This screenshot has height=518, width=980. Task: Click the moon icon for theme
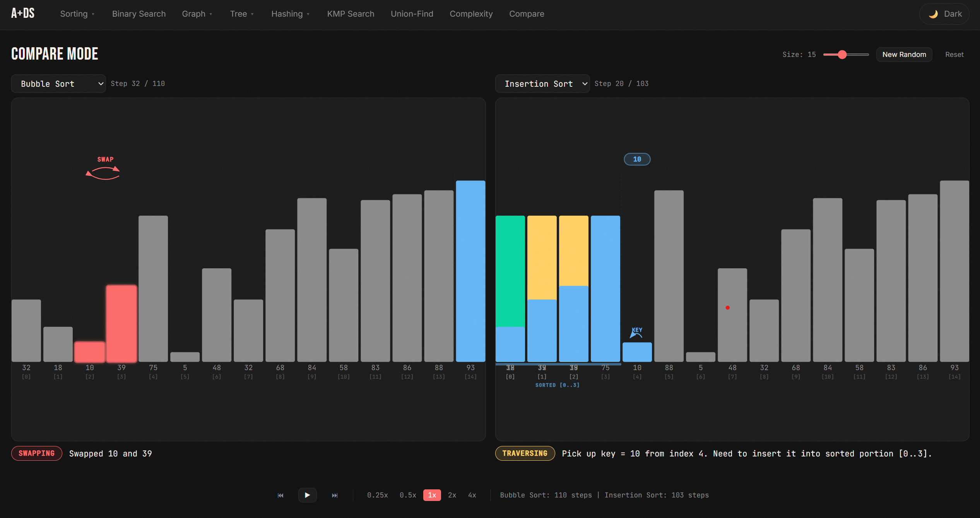[x=934, y=14]
